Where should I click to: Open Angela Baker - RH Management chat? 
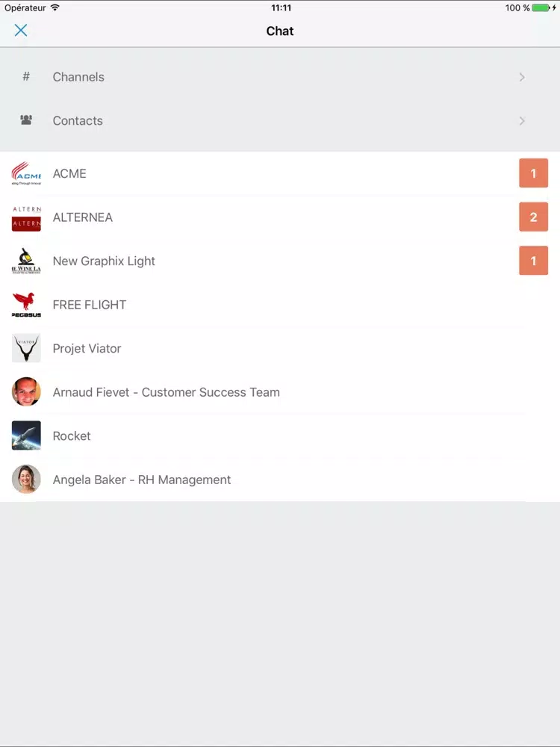(280, 480)
